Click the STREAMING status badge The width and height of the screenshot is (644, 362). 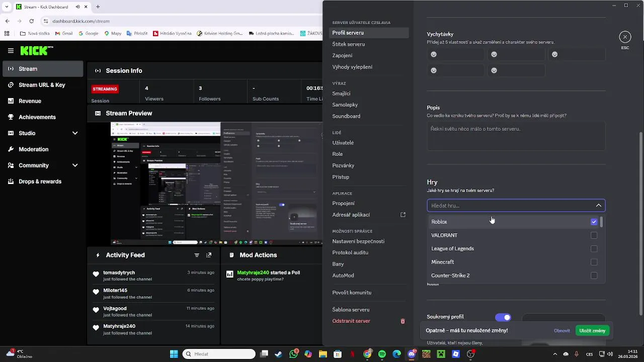tap(105, 89)
